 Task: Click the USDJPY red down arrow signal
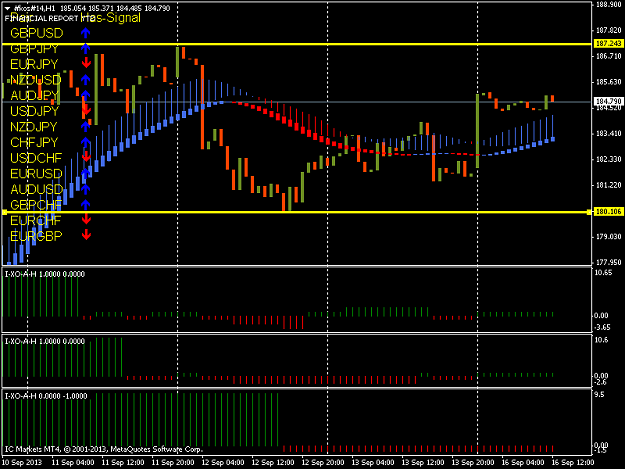(86, 110)
